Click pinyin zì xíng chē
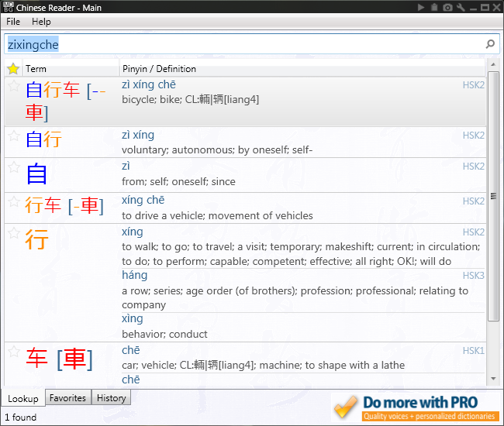Viewport: 504px width, 426px height. point(149,84)
